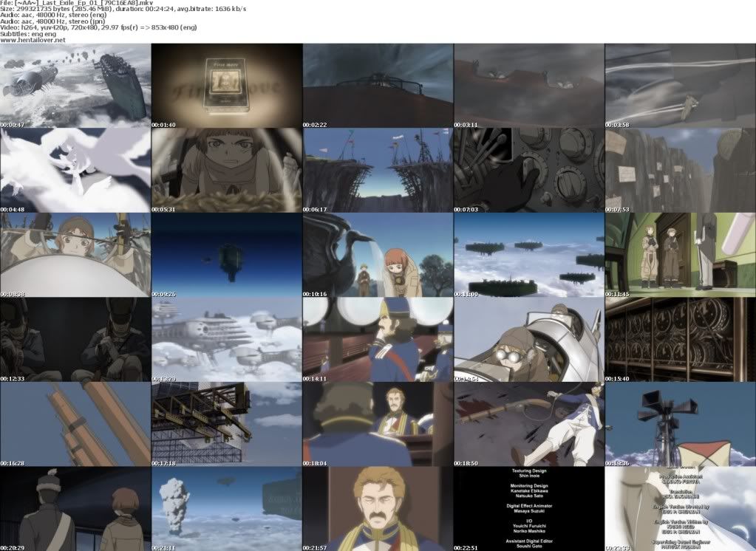Click the website URL in the header
Image resolution: width=756 pixels, height=551 pixels.
[x=33, y=40]
